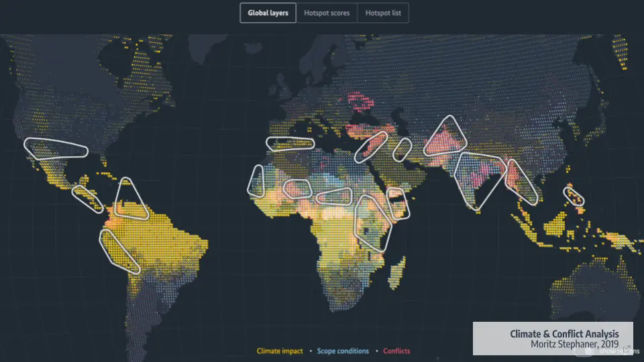
Task: Click the Moritz Stephaner, 2019 credit text
Action: click(x=574, y=345)
